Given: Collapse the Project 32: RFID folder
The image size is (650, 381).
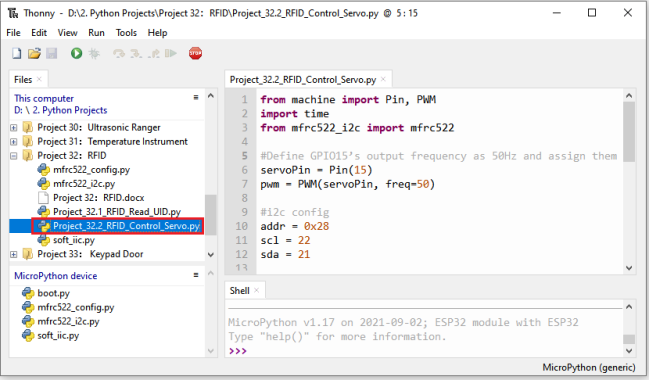Looking at the screenshot, I should pos(14,156).
